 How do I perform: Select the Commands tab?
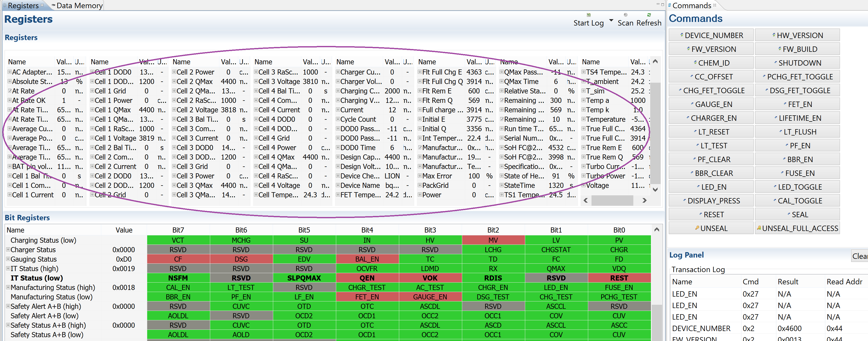tap(692, 5)
